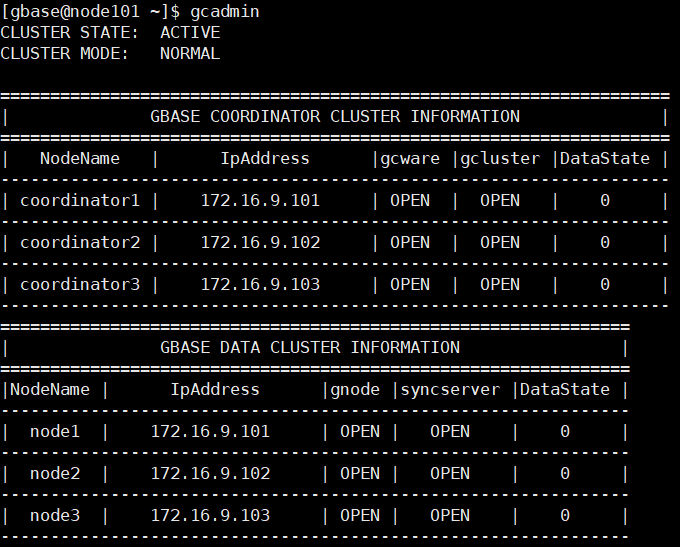680x547 pixels.
Task: Click DataState 0 for coordinator3
Action: (605, 285)
